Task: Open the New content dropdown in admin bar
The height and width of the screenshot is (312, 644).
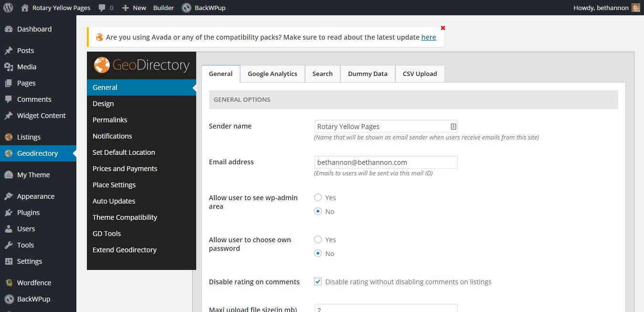Action: tap(134, 8)
